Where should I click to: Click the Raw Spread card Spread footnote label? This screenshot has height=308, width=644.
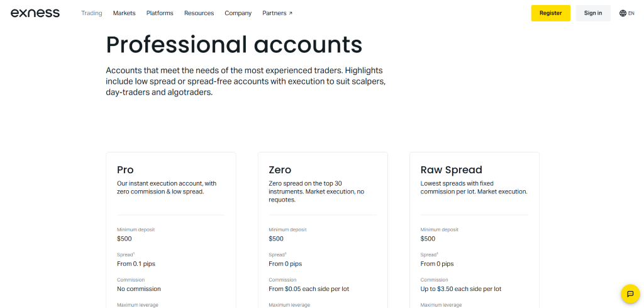coord(430,254)
